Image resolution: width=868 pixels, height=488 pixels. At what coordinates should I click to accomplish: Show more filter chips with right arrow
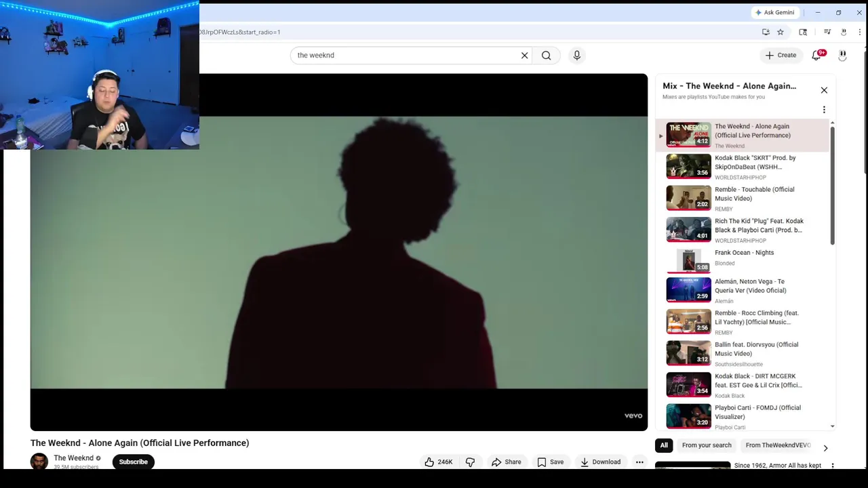click(x=825, y=447)
